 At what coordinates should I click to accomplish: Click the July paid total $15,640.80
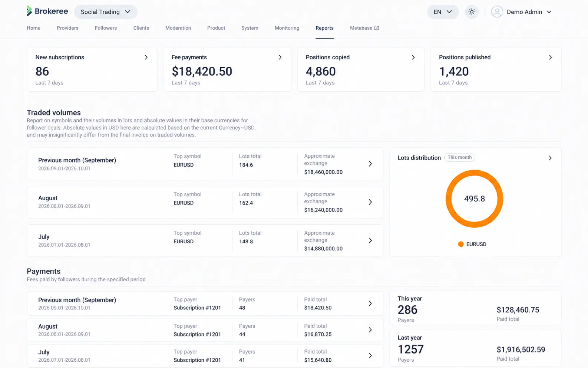[318, 360]
